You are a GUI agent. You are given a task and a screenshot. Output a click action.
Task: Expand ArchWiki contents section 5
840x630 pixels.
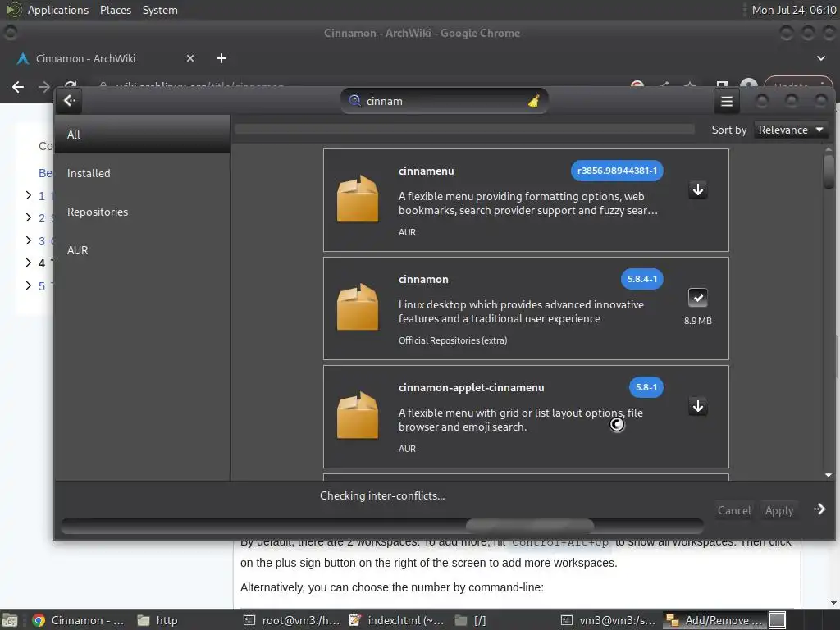pyautogui.click(x=29, y=285)
